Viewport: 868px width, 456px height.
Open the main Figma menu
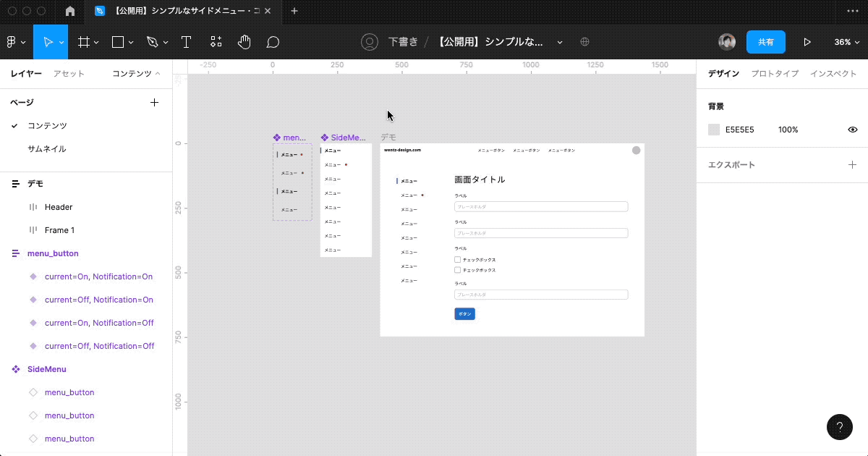tap(12, 42)
